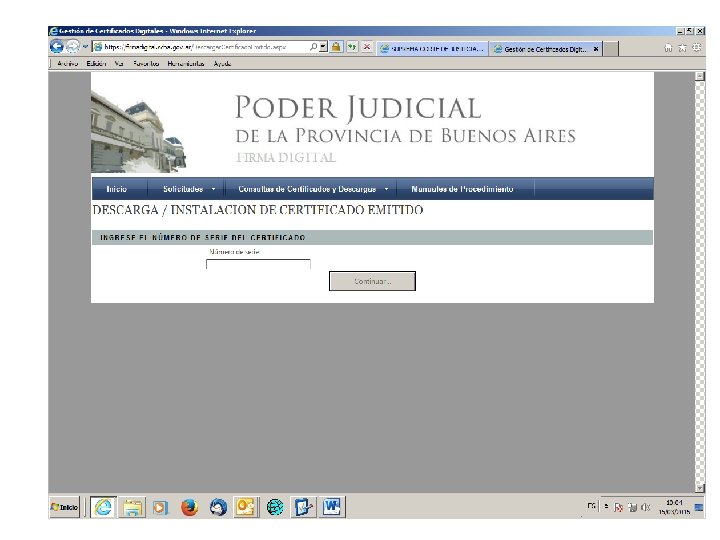The image size is (720, 540).
Task: Open the Edición menu
Action: coord(96,63)
